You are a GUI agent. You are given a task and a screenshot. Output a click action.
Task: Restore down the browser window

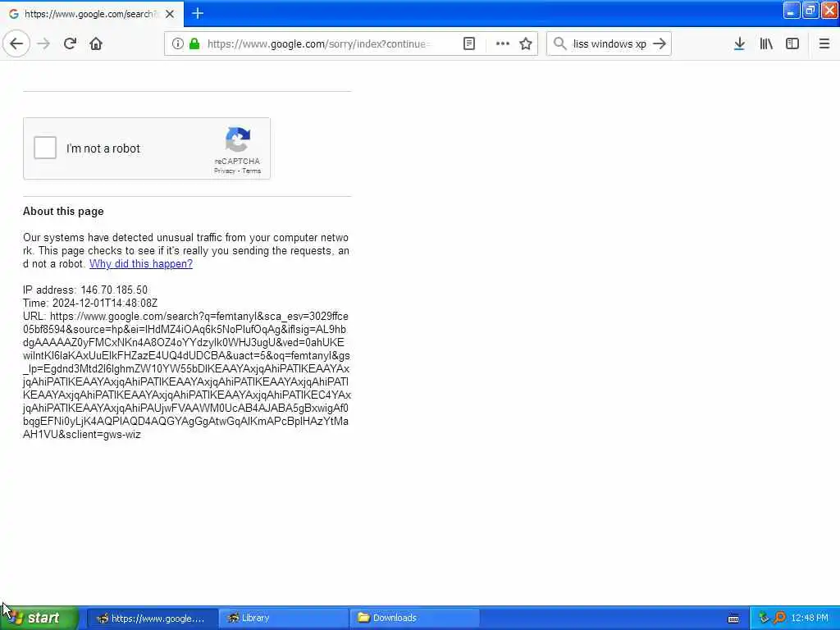tap(810, 11)
